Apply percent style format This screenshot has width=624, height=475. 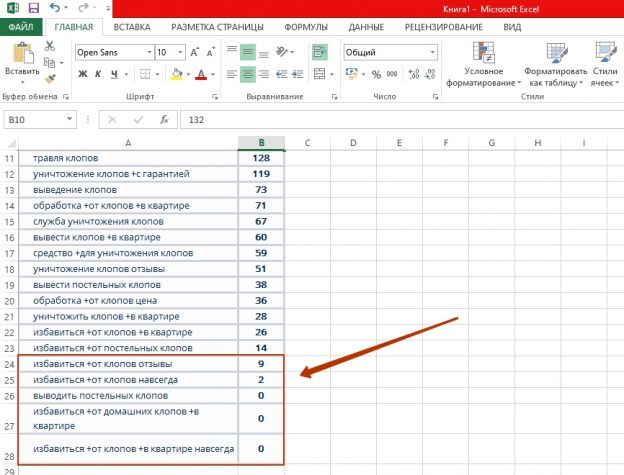(376, 74)
